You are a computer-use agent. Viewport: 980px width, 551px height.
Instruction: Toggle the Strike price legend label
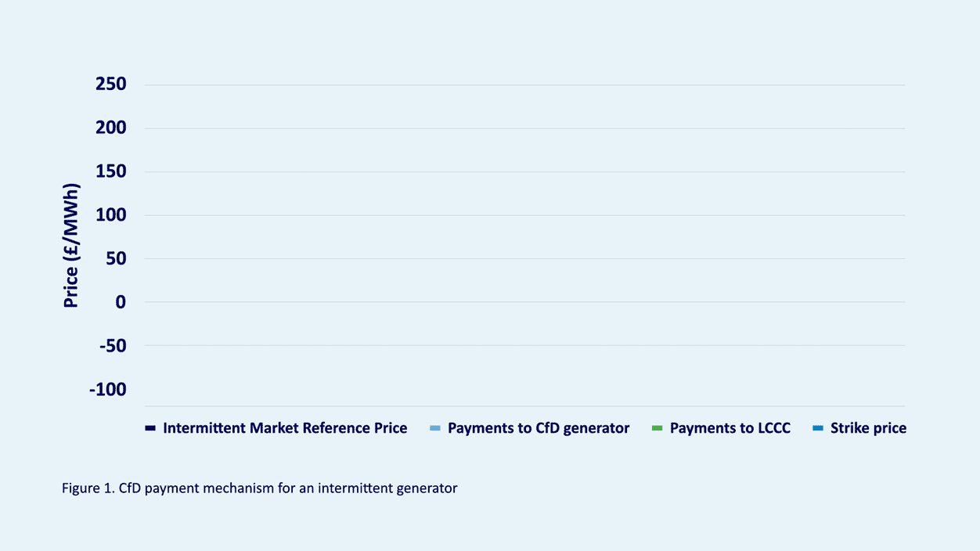pos(868,428)
